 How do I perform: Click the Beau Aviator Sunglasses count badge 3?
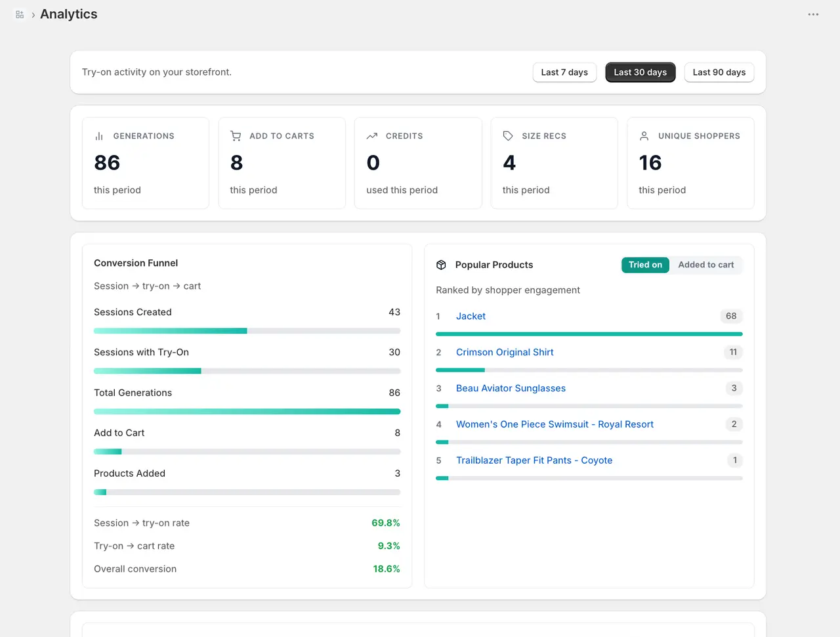(734, 388)
